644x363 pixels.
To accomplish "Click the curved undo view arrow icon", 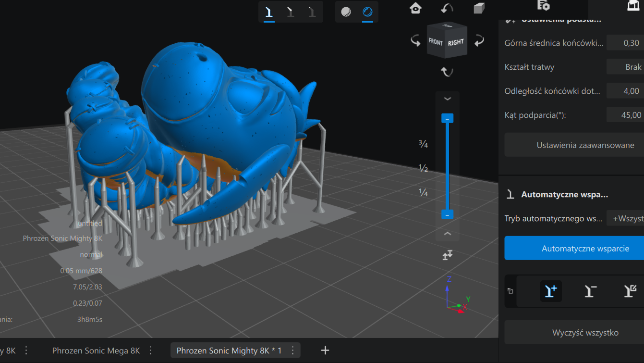I will click(447, 8).
